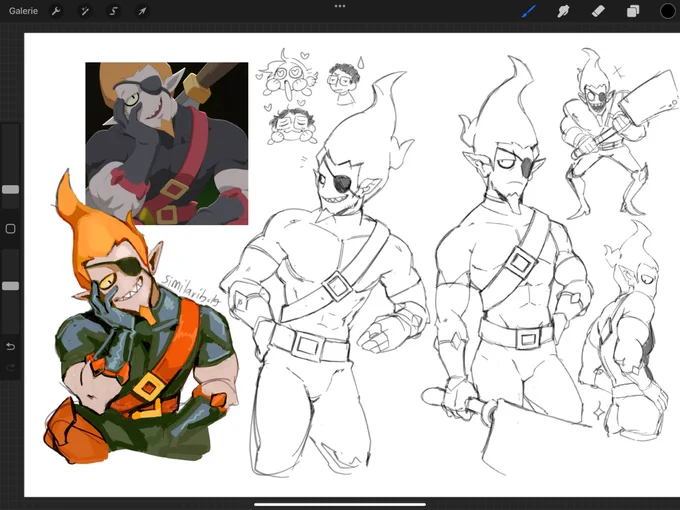Open the Layers panel
This screenshot has height=510, width=680.
pyautogui.click(x=633, y=11)
